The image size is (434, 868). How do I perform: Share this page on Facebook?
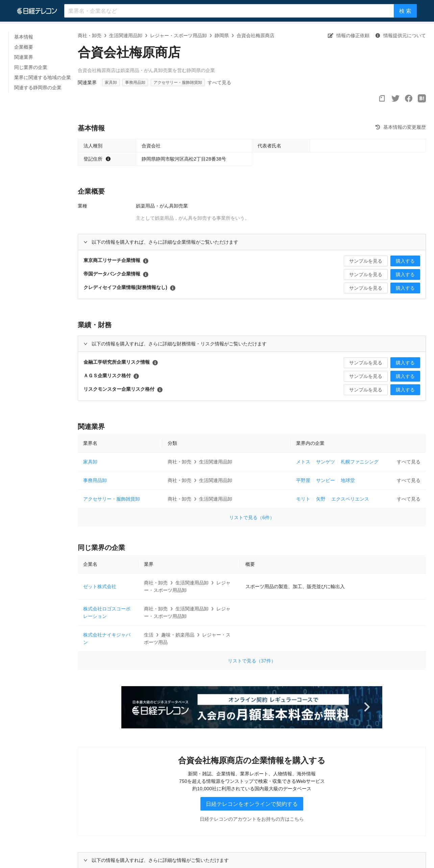409,98
